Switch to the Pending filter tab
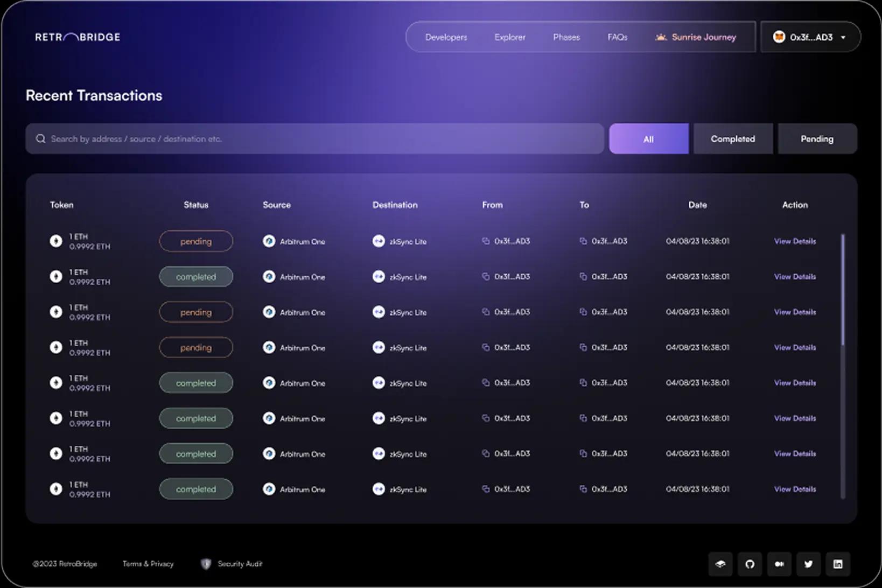The height and width of the screenshot is (588, 882). pyautogui.click(x=817, y=138)
